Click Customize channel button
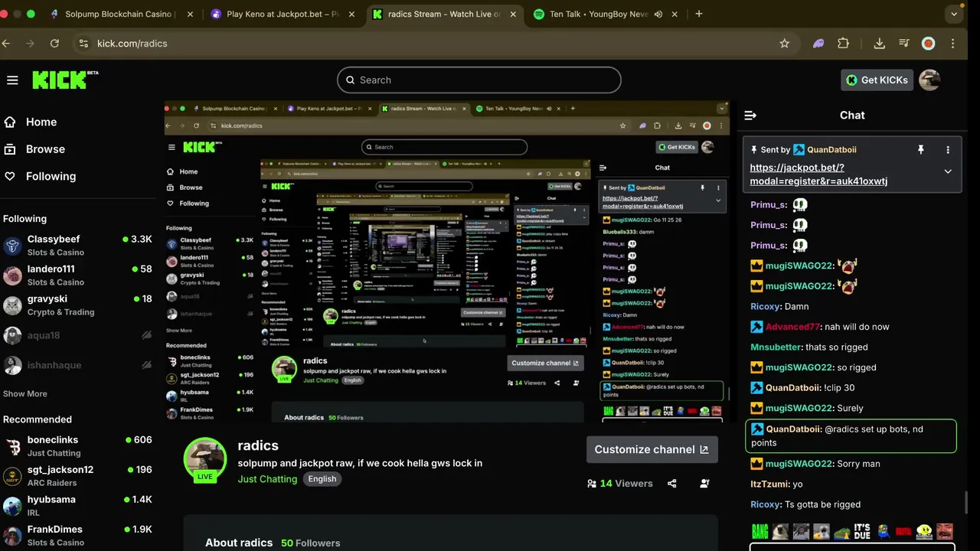Image resolution: width=980 pixels, height=551 pixels. coord(652,450)
